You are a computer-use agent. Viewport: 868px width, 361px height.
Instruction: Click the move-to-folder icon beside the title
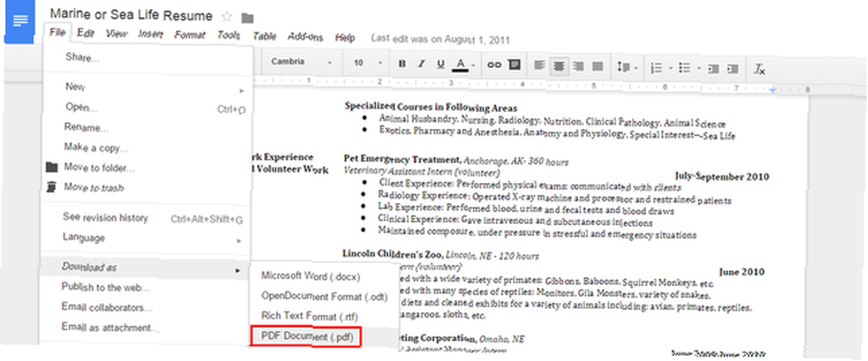pos(247,17)
